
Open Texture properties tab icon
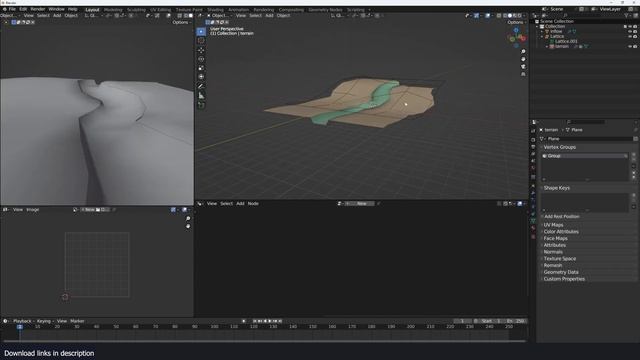pyautogui.click(x=533, y=236)
